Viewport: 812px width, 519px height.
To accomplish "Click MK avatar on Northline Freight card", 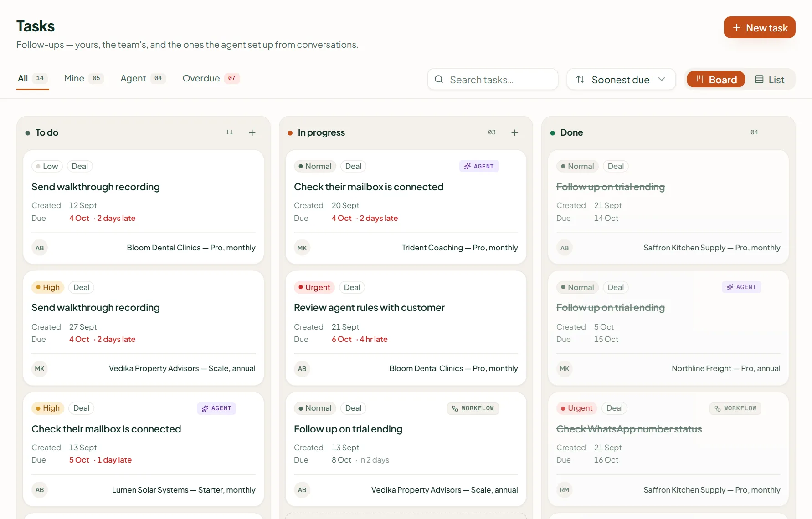I will (x=565, y=369).
